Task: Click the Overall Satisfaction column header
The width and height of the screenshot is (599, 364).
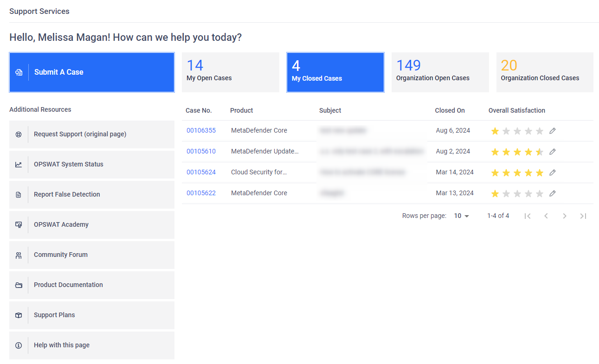Action: (517, 110)
